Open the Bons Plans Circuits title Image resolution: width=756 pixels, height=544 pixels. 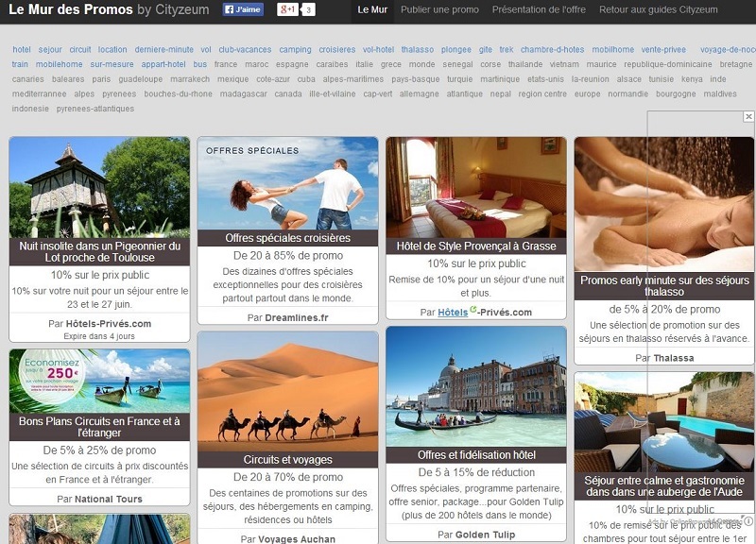tap(99, 427)
